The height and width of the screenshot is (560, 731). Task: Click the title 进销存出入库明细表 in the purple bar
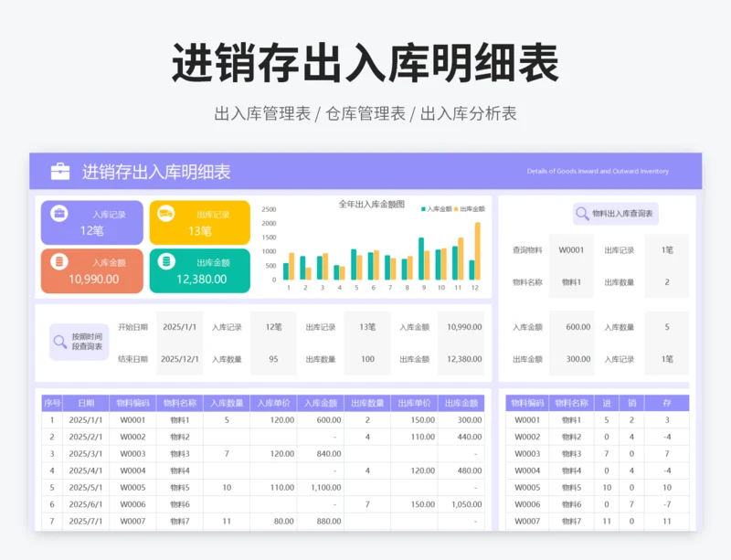156,172
